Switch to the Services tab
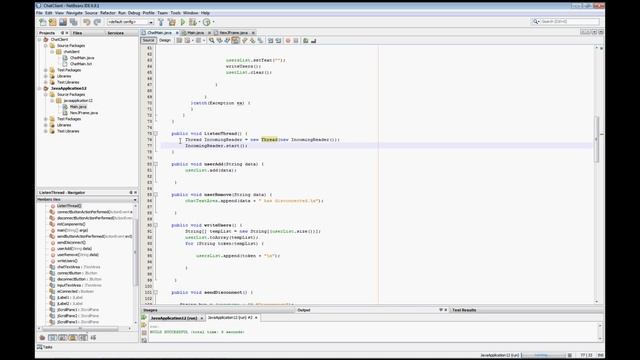 coord(116,33)
